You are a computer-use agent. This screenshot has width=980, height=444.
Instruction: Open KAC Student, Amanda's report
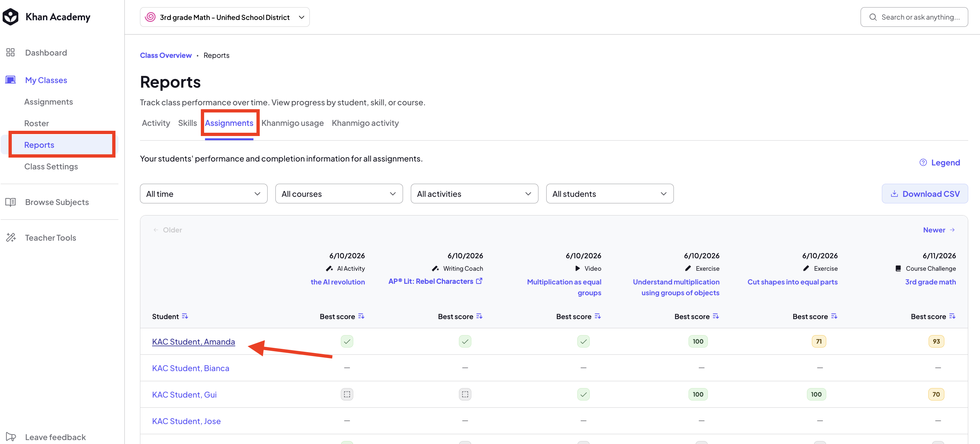coord(194,342)
